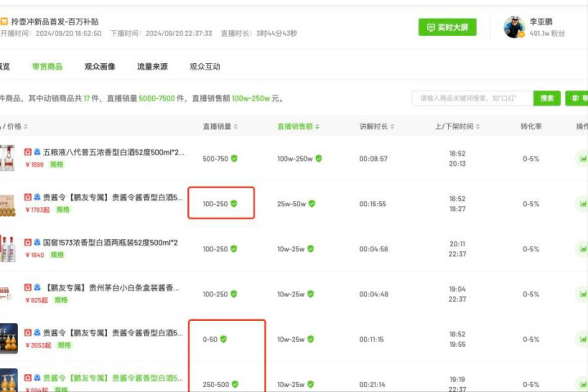This screenshot has height=392, width=588.
Task: Open 贵酱令 product priced ¥1783起
Action: (113, 197)
